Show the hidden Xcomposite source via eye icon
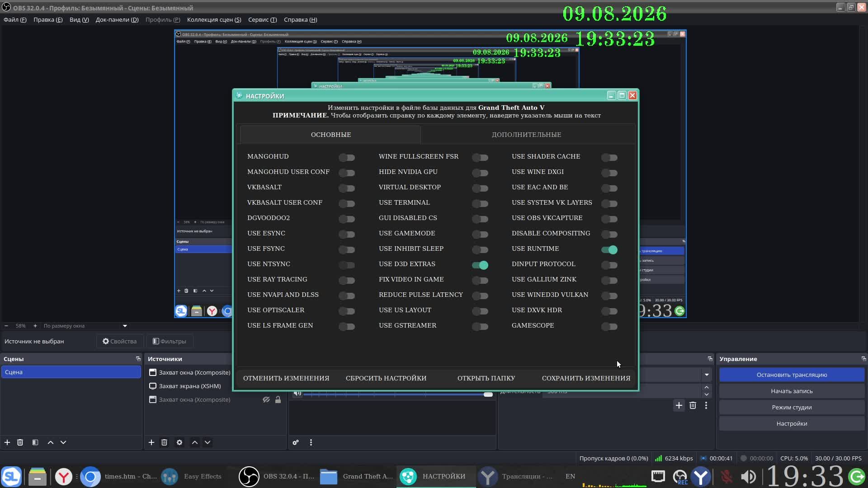 coord(266,399)
